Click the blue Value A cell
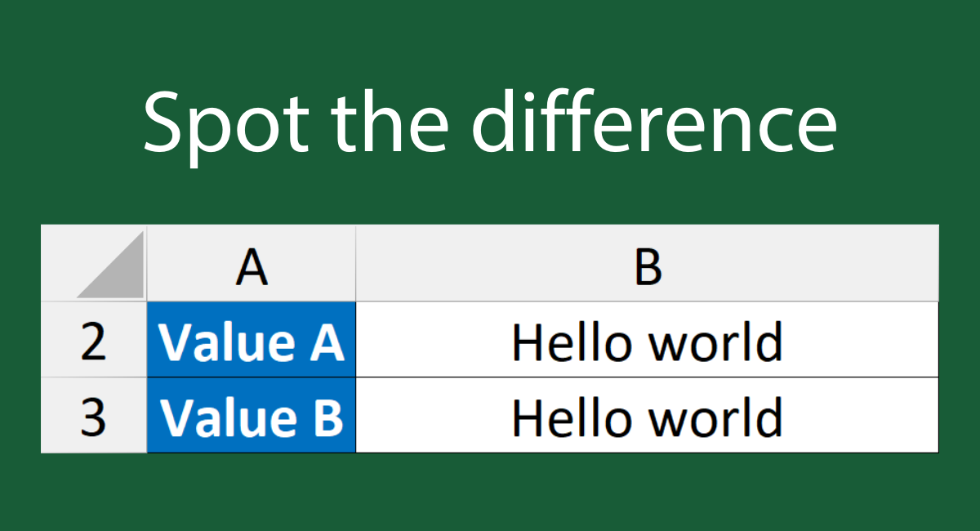Screen dimensions: 980x531 coord(252,340)
